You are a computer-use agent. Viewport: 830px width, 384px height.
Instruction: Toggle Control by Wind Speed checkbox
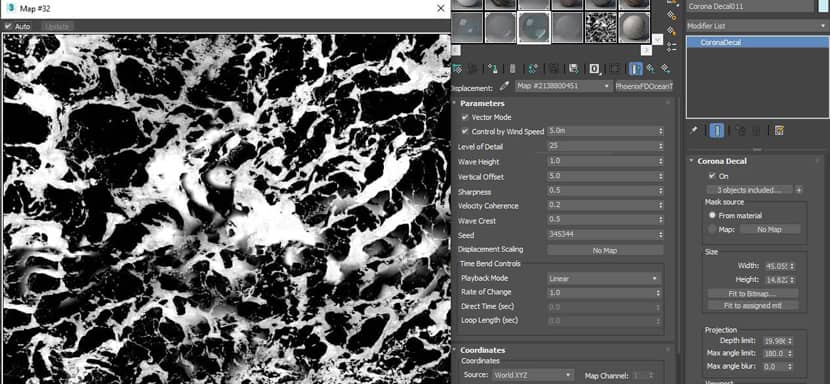pos(465,131)
